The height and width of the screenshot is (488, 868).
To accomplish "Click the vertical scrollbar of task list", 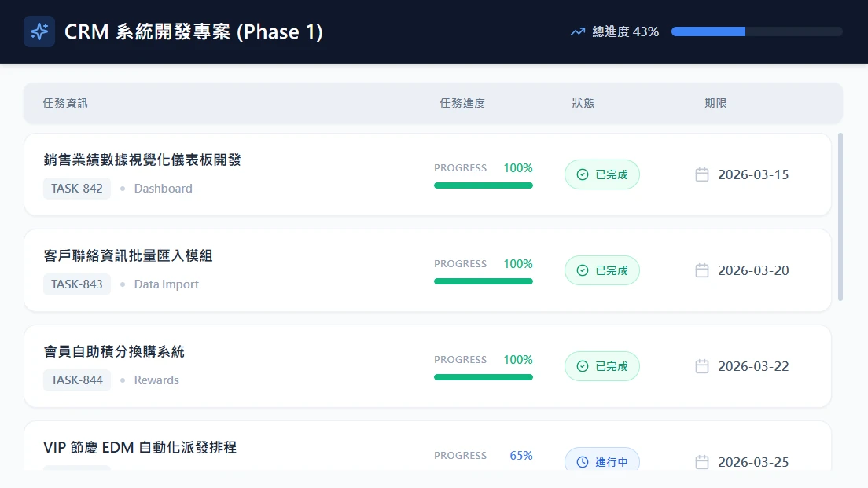I will click(x=840, y=216).
